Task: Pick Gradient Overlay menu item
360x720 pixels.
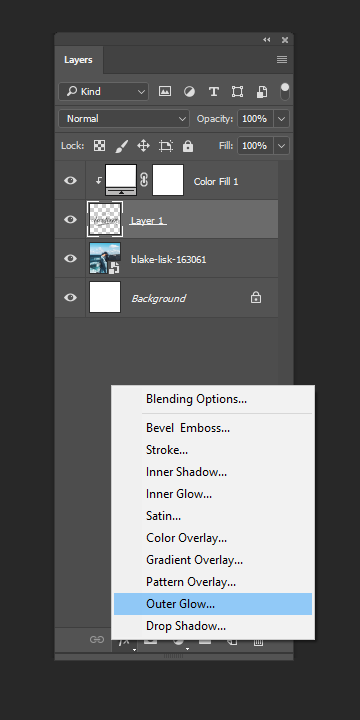Action: [x=213, y=560]
